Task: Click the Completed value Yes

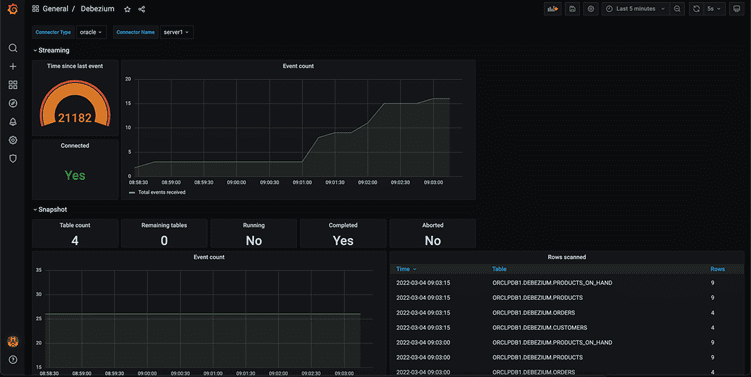Action: point(343,240)
